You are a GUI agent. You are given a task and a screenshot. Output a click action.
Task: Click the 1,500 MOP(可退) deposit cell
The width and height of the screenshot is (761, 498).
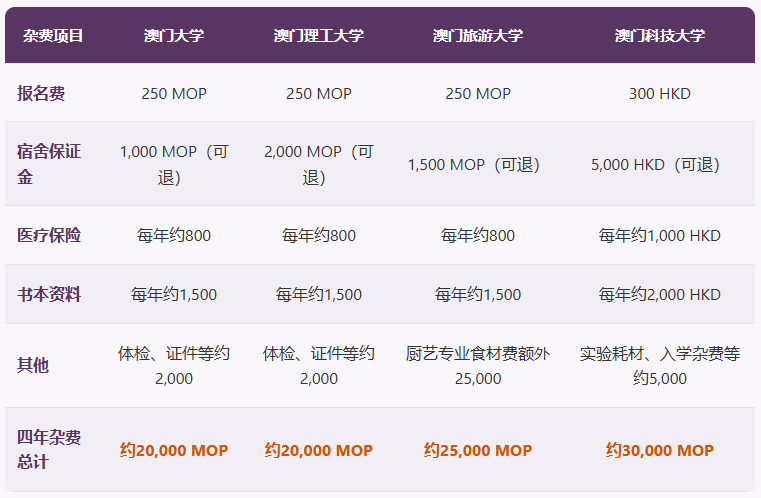478,165
